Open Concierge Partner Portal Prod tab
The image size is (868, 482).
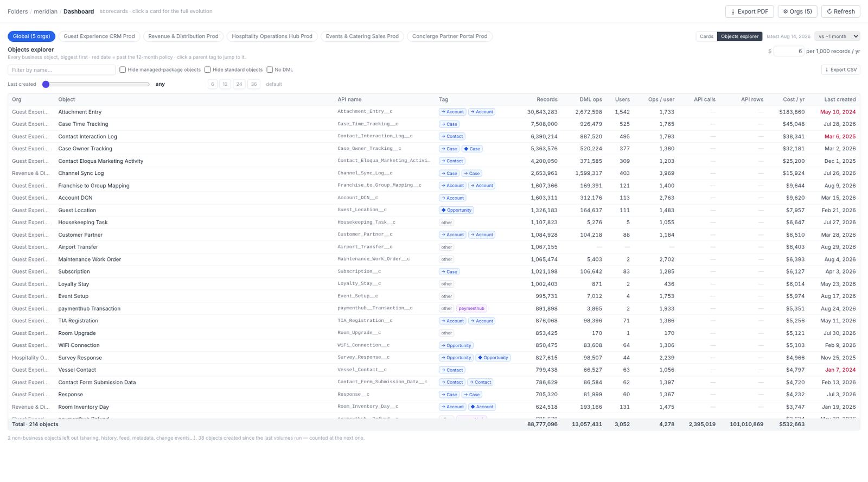coord(450,36)
